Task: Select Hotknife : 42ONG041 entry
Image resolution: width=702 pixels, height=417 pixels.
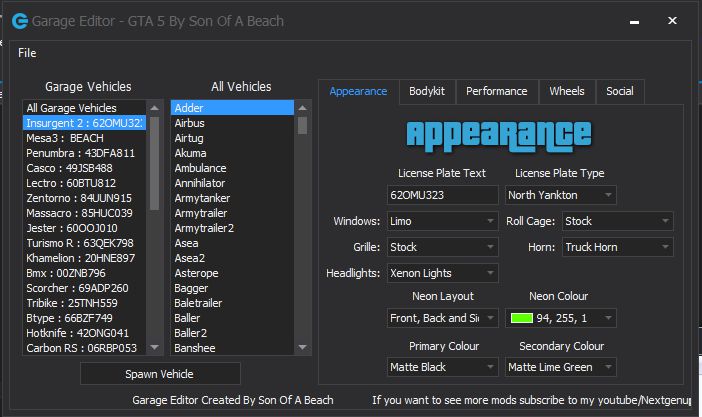Action: (84, 333)
